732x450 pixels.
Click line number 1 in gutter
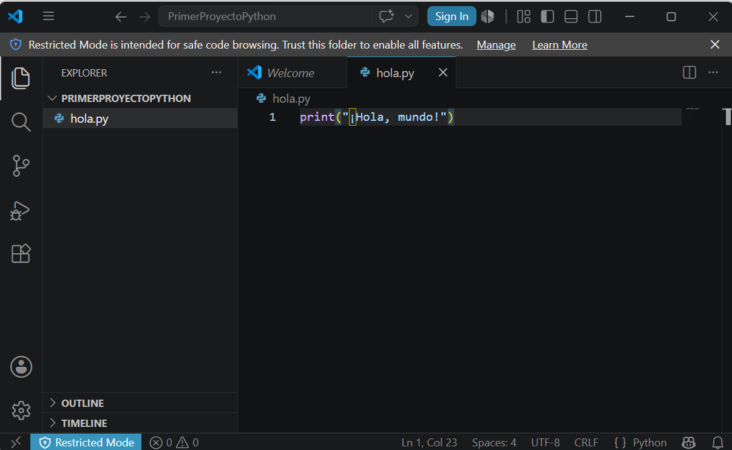pos(272,117)
